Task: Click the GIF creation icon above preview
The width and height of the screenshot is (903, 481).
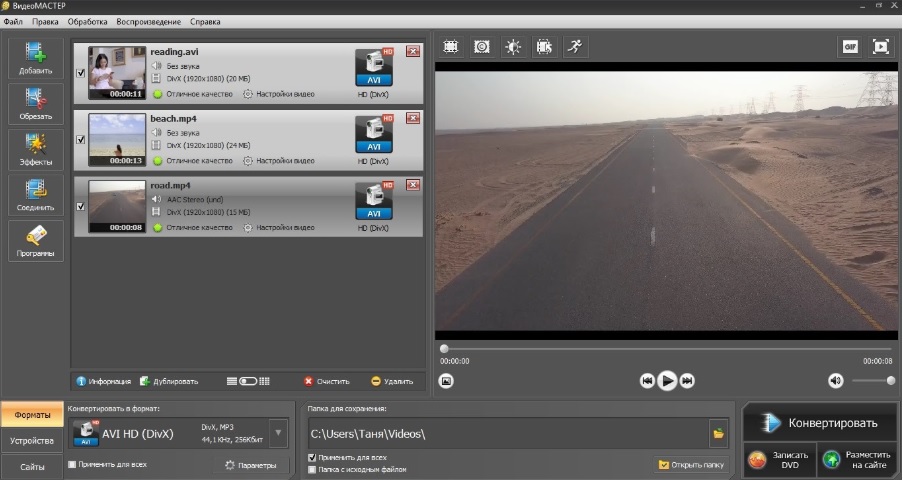Action: coord(850,46)
